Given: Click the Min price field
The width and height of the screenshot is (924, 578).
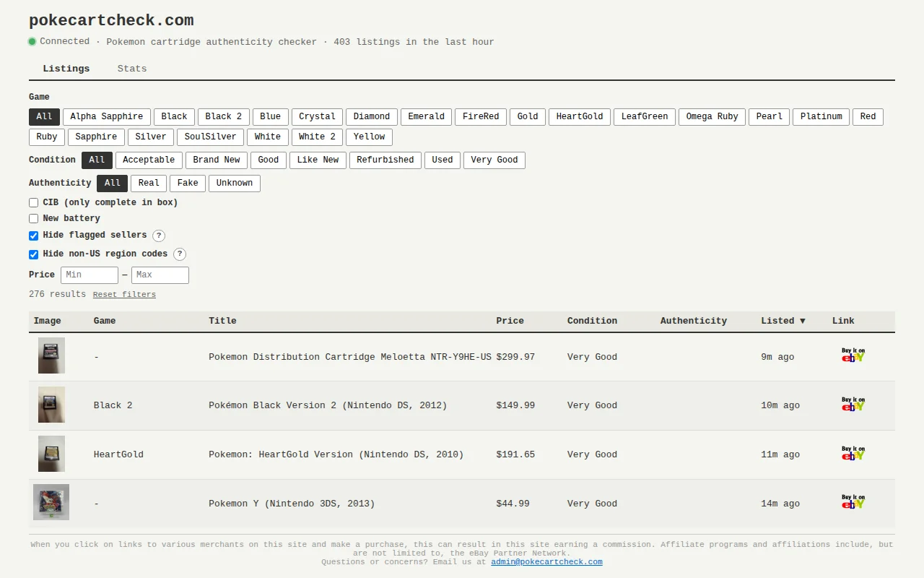Looking at the screenshot, I should [x=89, y=275].
